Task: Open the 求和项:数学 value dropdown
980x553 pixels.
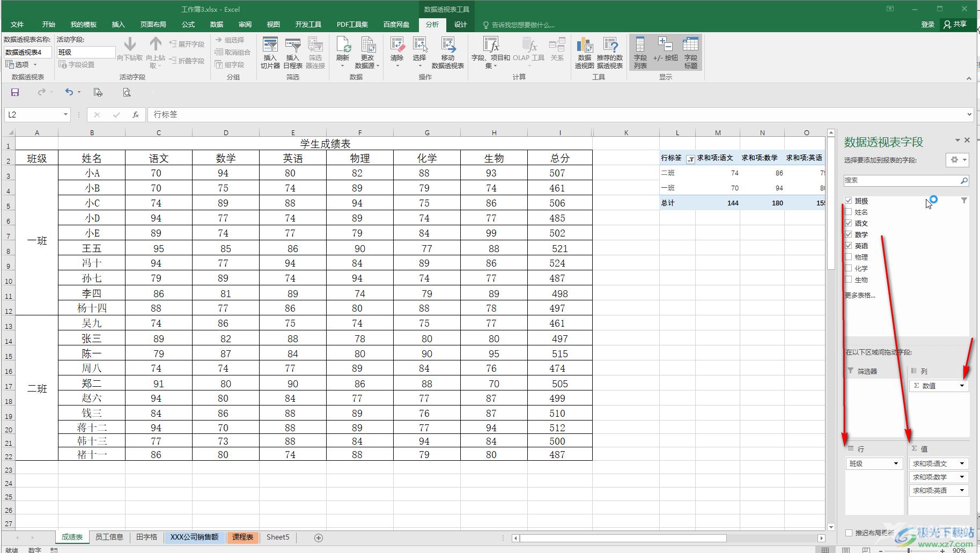Action: pos(962,477)
